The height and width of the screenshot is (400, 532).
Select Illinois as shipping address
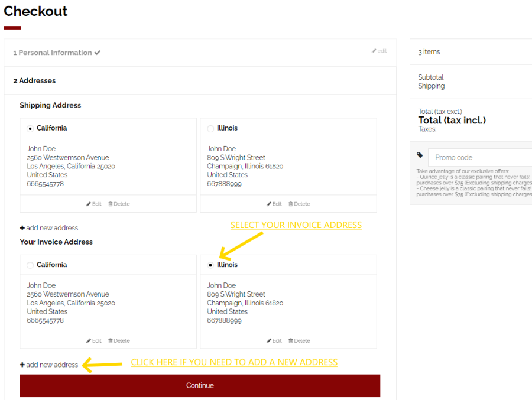pos(210,128)
